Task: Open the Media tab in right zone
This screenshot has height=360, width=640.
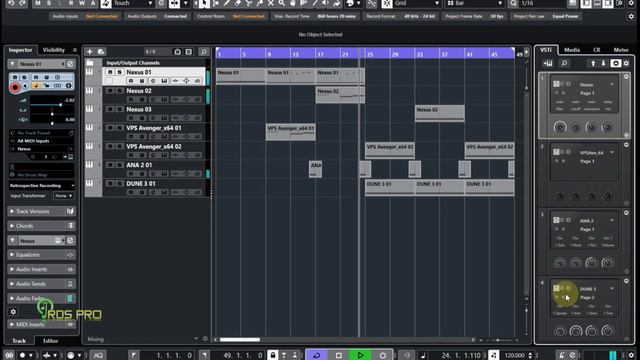Action: [x=572, y=50]
